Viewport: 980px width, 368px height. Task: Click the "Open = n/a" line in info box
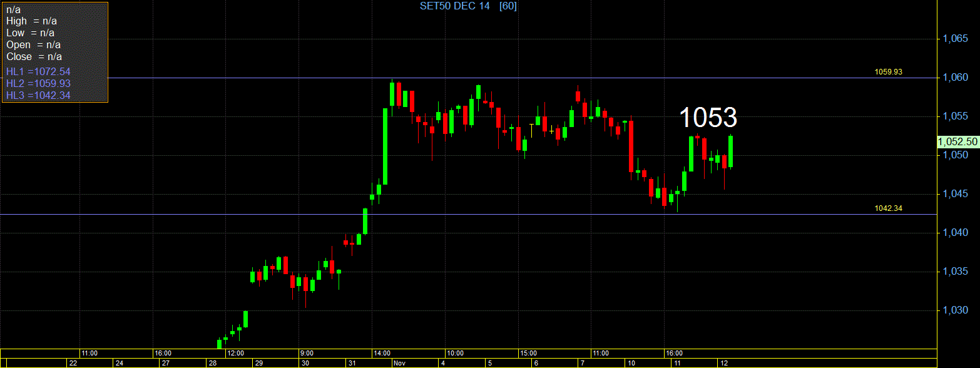click(34, 45)
